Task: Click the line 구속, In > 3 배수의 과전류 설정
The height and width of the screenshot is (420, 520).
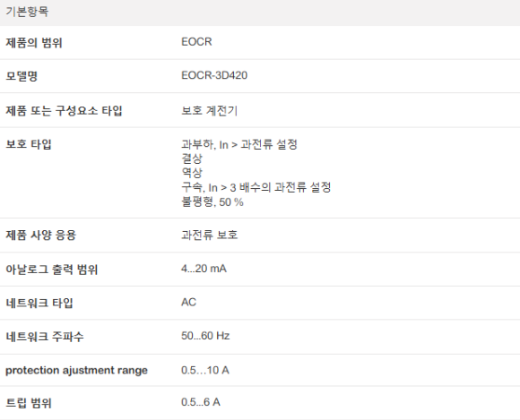Action: pyautogui.click(x=256, y=187)
